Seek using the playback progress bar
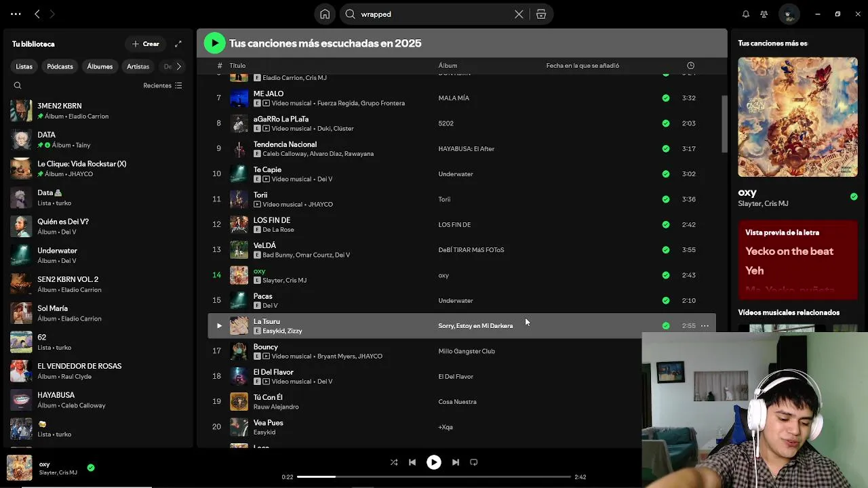This screenshot has width=868, height=488. (x=433, y=477)
